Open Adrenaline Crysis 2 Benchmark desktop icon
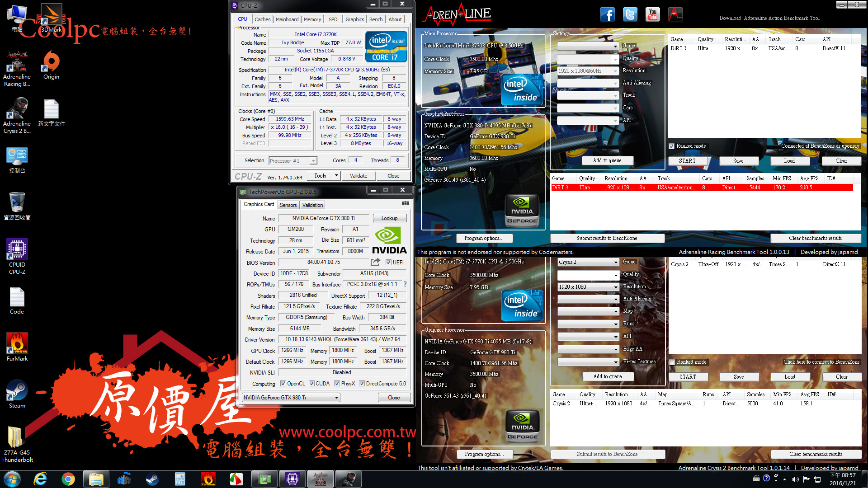This screenshot has width=868, height=488. [17, 116]
